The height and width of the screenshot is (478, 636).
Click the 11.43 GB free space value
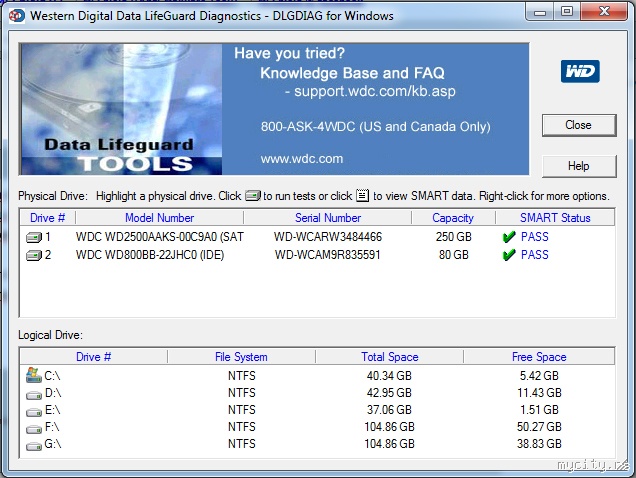click(539, 393)
